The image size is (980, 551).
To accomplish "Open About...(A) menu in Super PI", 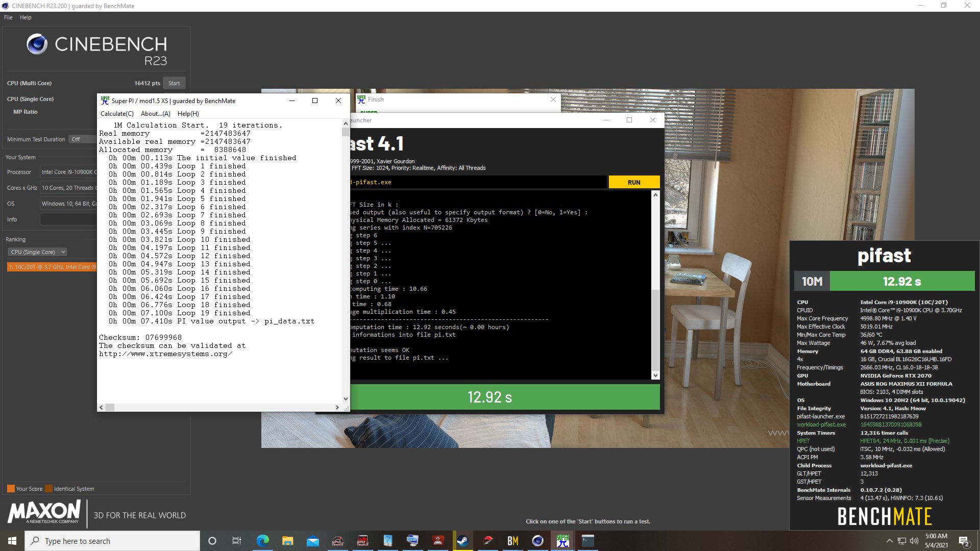I will click(x=156, y=114).
